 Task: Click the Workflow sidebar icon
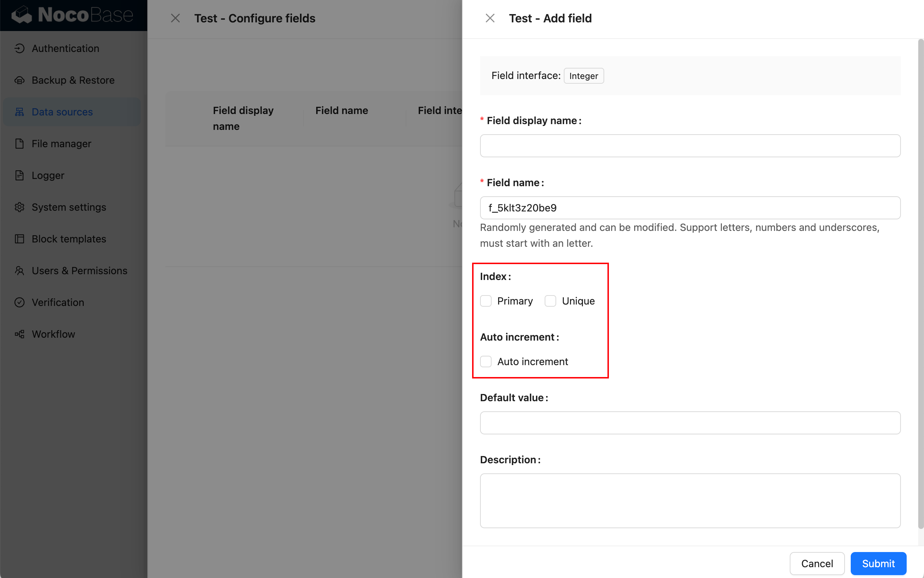[x=20, y=334]
